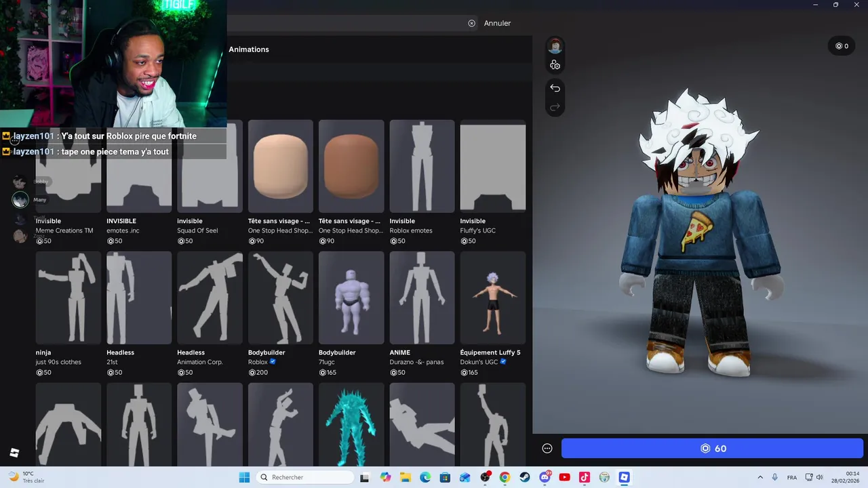Image resolution: width=868 pixels, height=488 pixels.
Task: Click the 'Dokun's UGC' creator name
Action: (479, 362)
